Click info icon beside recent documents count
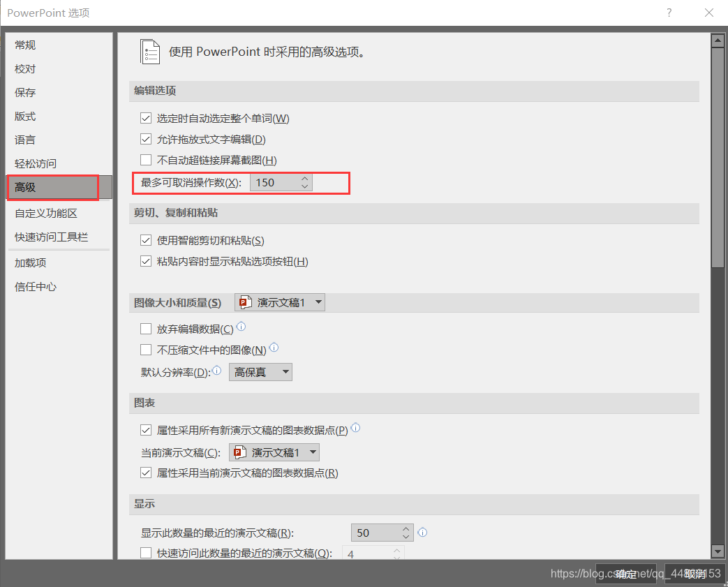This screenshot has height=587, width=728. (x=422, y=532)
